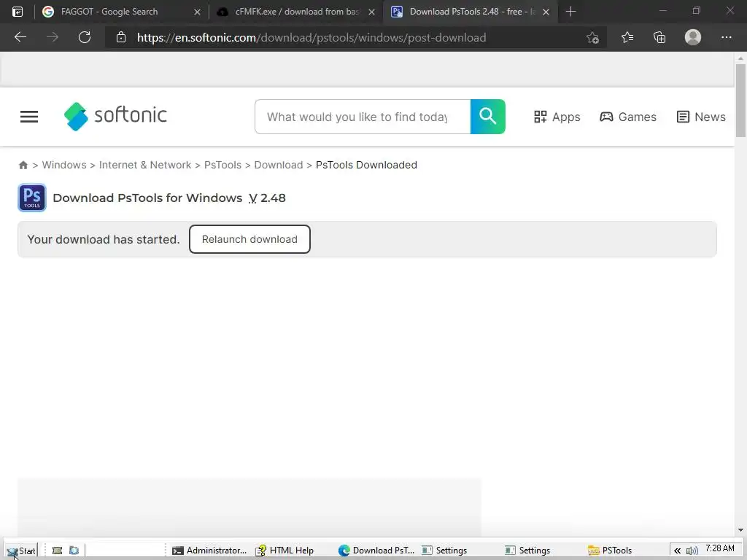Open the Windows breadcrumb link
The width and height of the screenshot is (747, 560).
click(x=64, y=165)
